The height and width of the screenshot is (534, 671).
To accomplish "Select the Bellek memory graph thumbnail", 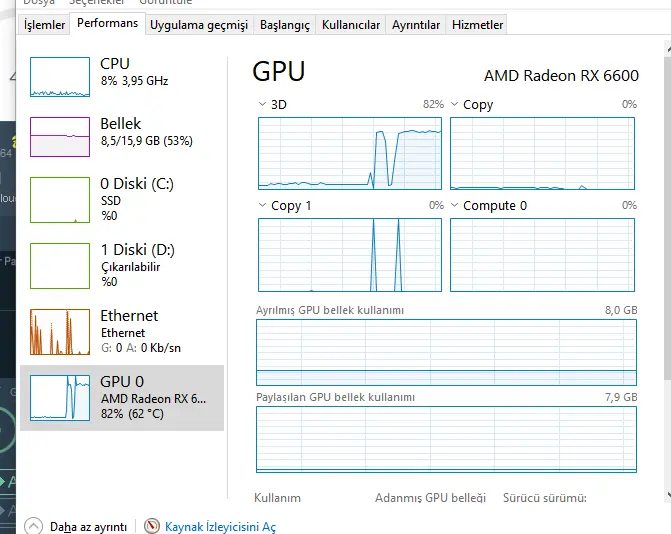I will click(60, 137).
